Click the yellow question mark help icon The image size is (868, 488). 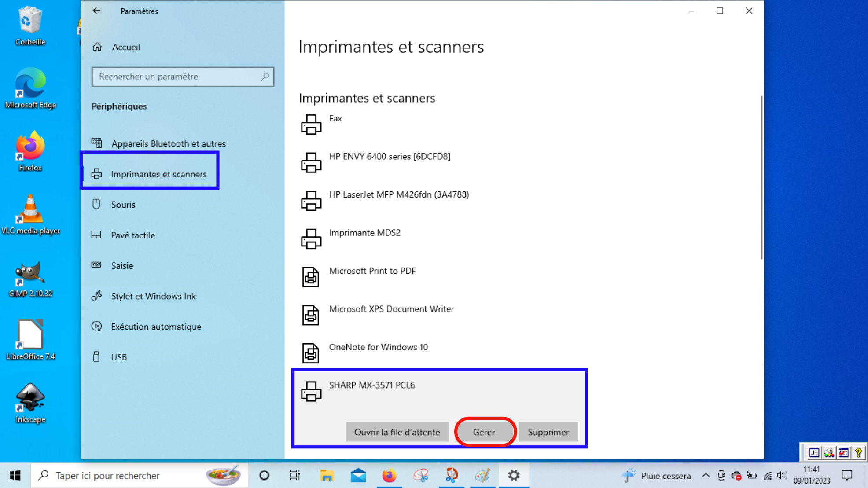pyautogui.click(x=858, y=452)
